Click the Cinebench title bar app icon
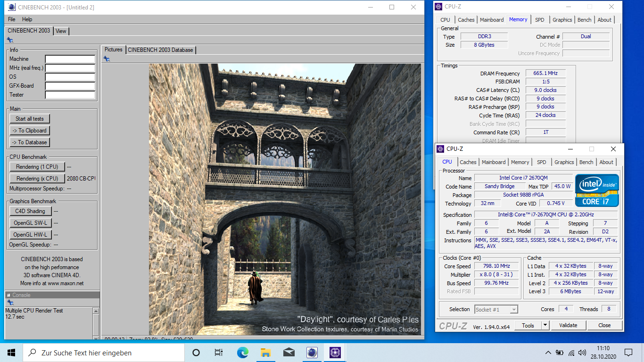Image resolution: width=644 pixels, height=362 pixels. tap(12, 7)
